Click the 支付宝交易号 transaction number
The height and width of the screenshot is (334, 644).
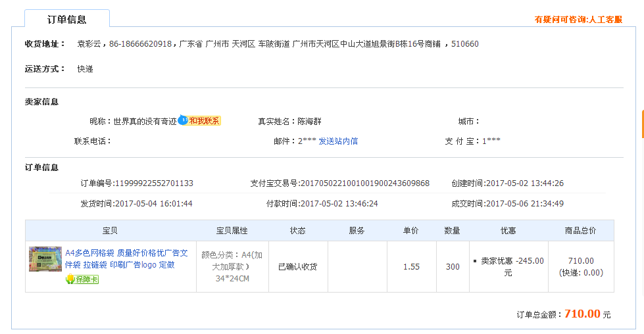coord(364,183)
